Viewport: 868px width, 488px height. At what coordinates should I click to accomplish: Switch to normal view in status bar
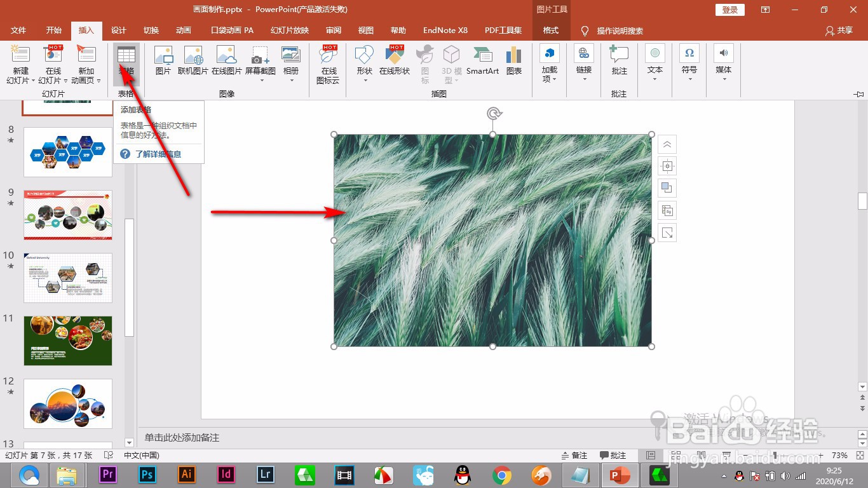click(650, 456)
